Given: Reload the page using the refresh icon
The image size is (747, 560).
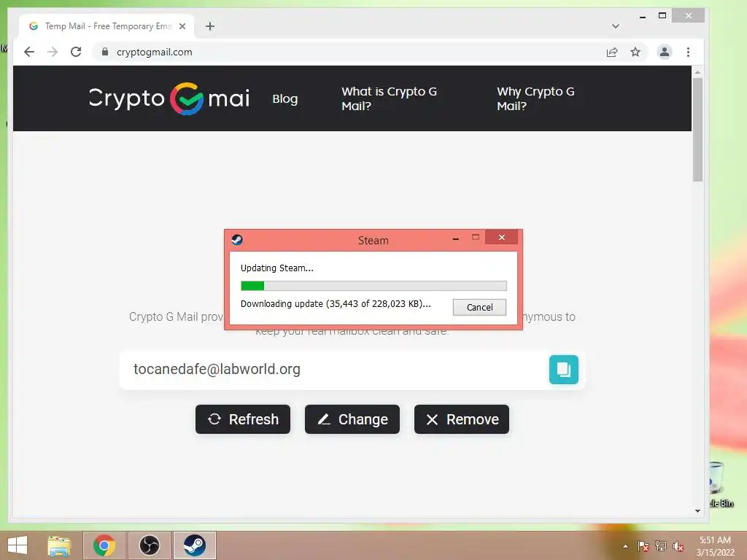Looking at the screenshot, I should pos(76,52).
